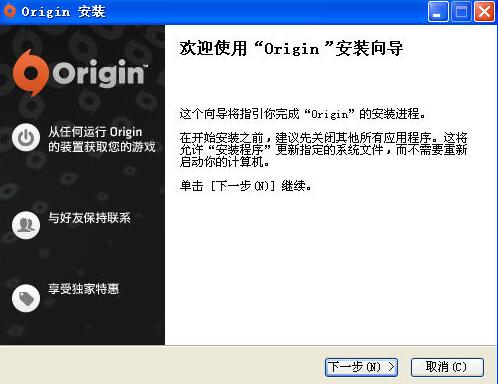The width and height of the screenshot is (498, 384).
Task: Click the Origin icon in the title bar
Action: [x=9, y=11]
